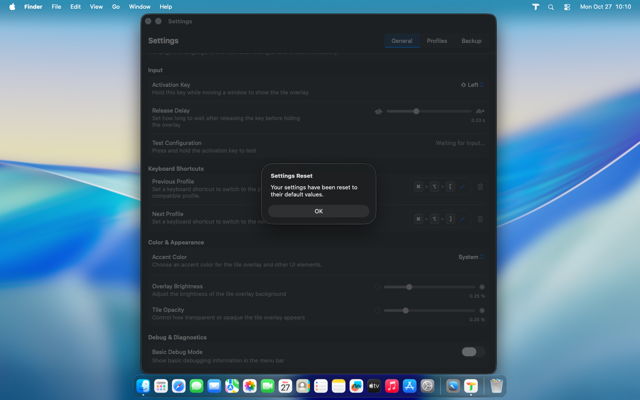Delete the Previous Profile shortcut with trash icon
Image resolution: width=640 pixels, height=400 pixels.
tap(480, 187)
